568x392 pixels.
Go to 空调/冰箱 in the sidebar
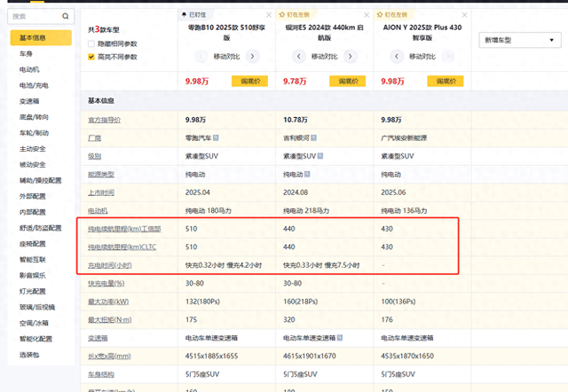click(34, 323)
